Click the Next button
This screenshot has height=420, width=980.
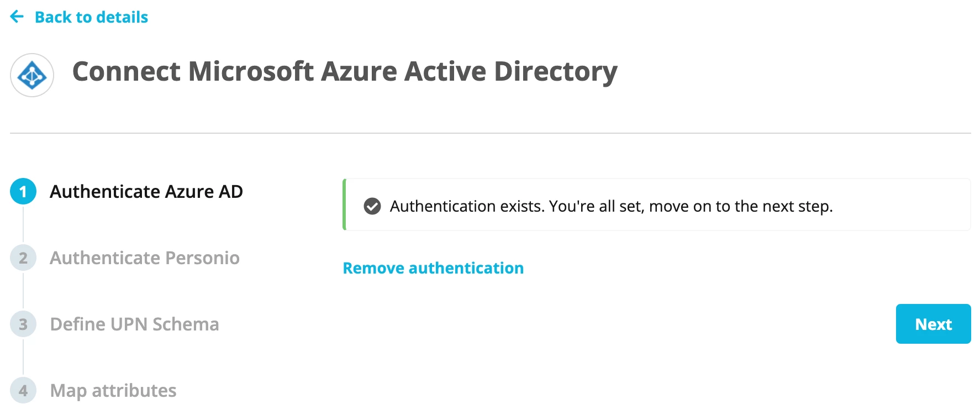(x=933, y=324)
